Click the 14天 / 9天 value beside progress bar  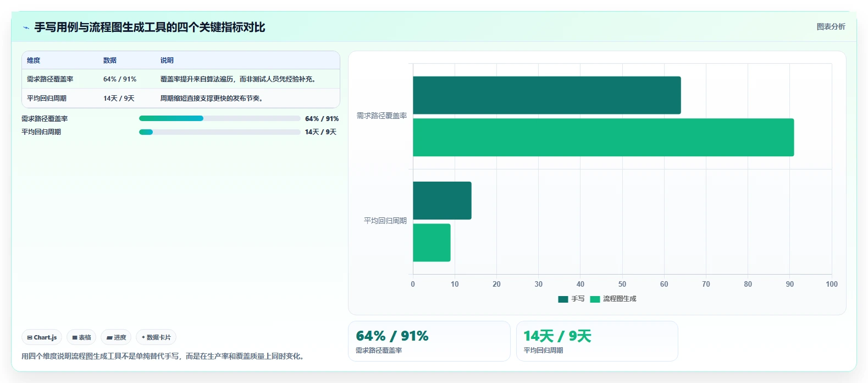point(320,132)
